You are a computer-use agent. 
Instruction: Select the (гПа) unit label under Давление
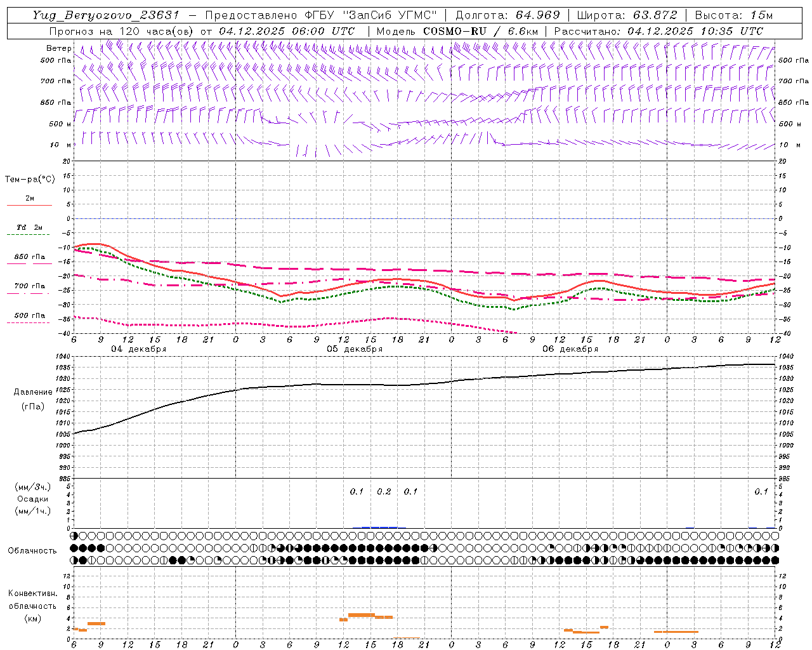point(33,406)
